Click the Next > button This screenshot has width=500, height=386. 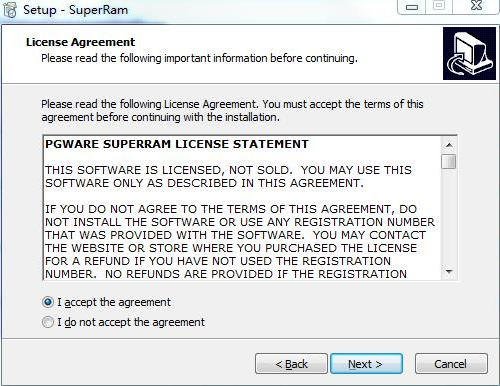366,364
